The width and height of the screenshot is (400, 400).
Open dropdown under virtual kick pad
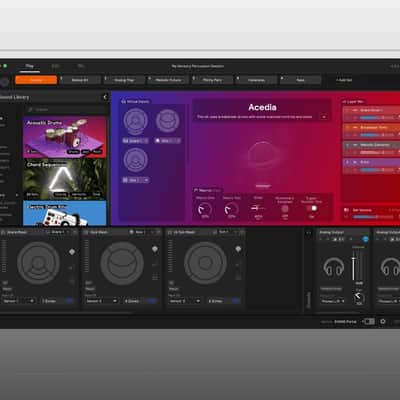(168, 141)
